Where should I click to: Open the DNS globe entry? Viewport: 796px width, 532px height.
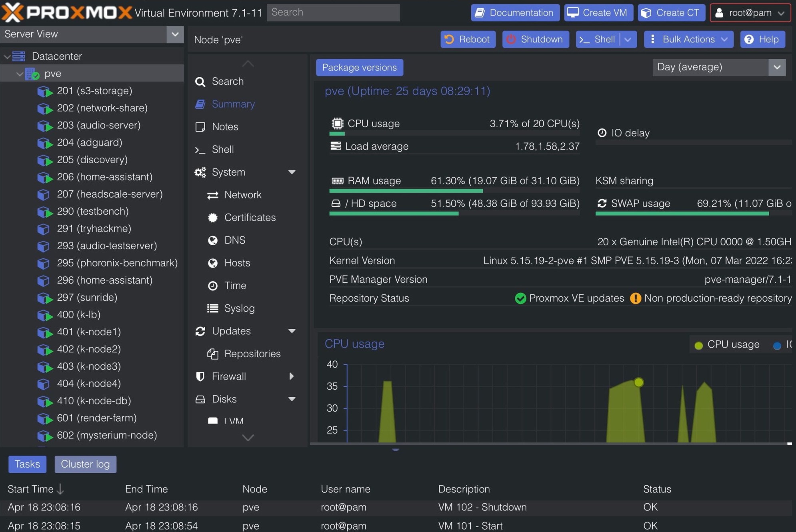[x=234, y=240]
